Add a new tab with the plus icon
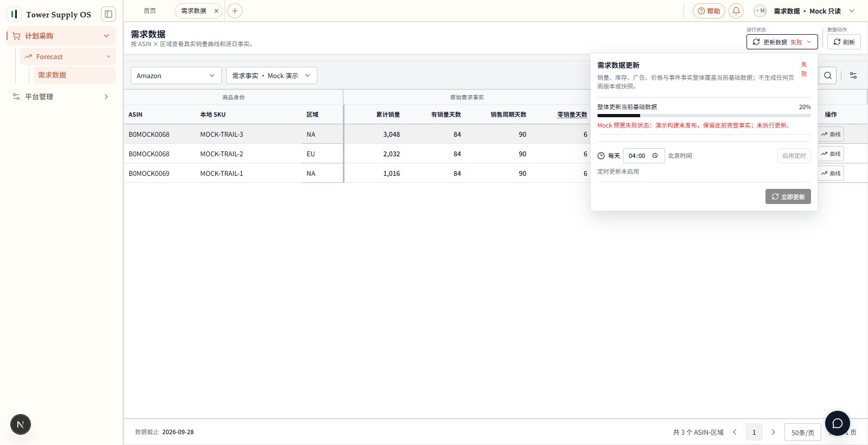 pos(235,11)
